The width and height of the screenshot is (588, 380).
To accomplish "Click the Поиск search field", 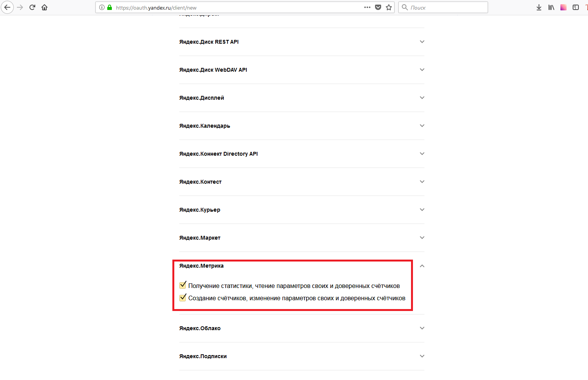I will pos(443,7).
